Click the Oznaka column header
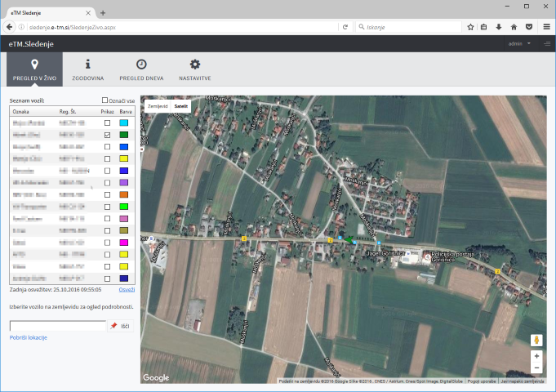This screenshot has width=556, height=392. pyautogui.click(x=21, y=111)
